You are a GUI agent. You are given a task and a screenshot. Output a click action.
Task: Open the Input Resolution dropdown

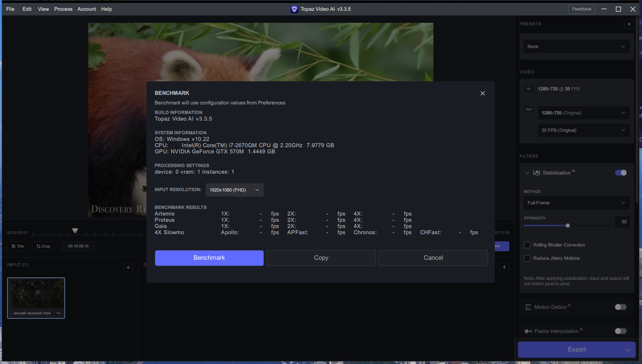pyautogui.click(x=234, y=189)
